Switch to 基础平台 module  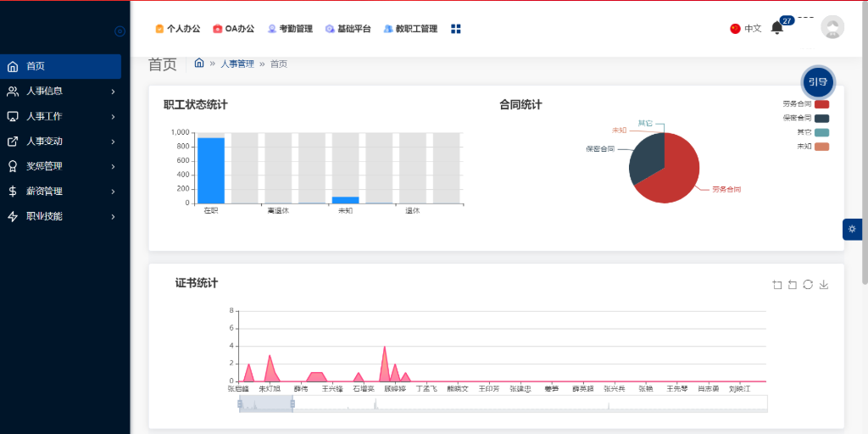coord(348,29)
